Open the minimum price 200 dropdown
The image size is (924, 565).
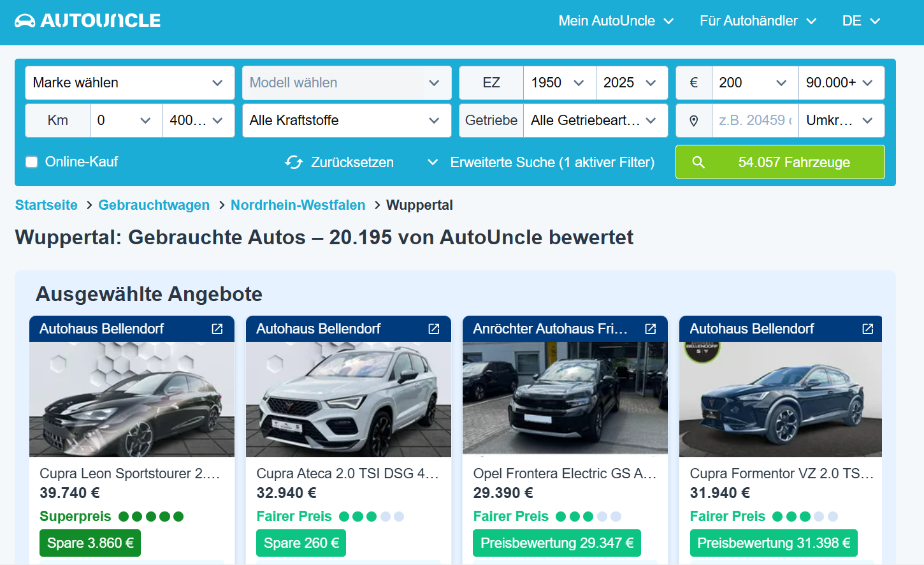[x=755, y=83]
